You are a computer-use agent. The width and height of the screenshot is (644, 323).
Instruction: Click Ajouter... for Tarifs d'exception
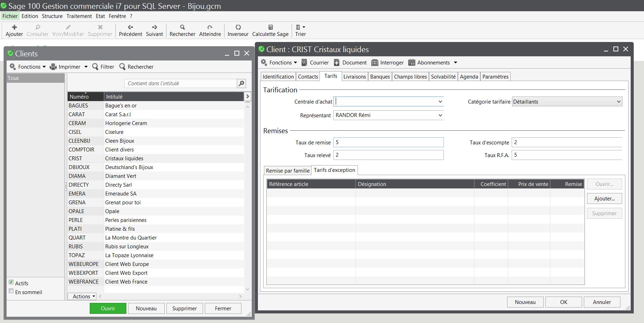coord(604,199)
